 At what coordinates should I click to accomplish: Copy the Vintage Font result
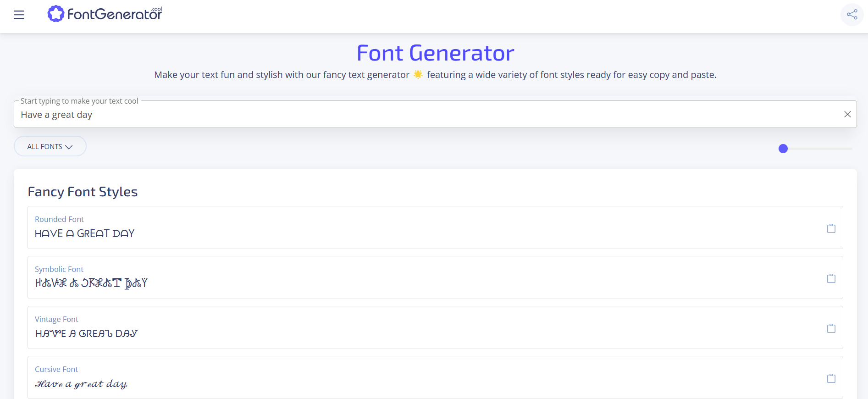(831, 328)
